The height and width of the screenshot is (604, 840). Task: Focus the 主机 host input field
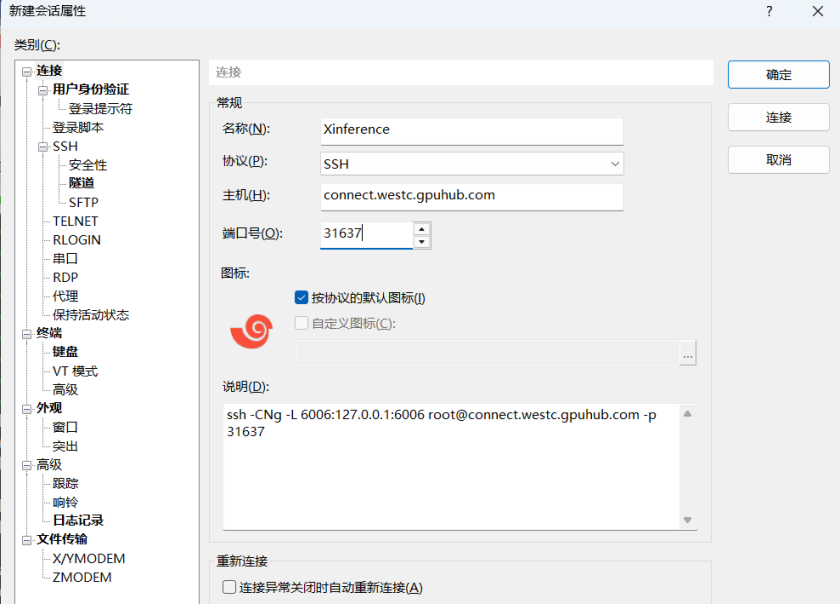pyautogui.click(x=471, y=196)
